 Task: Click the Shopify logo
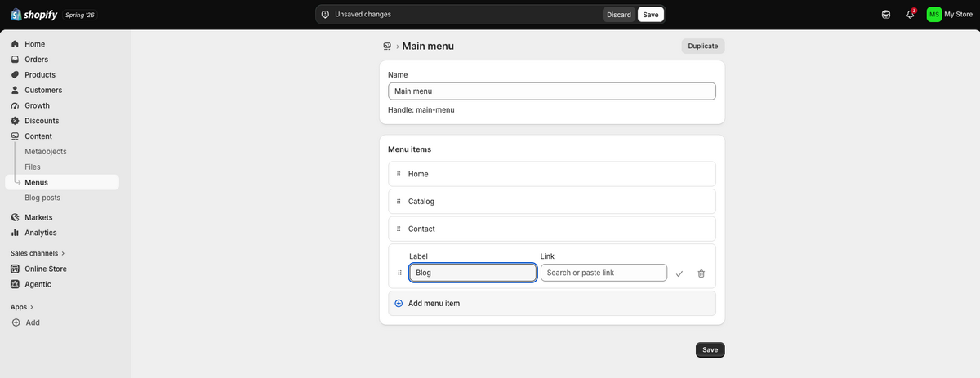click(33, 14)
